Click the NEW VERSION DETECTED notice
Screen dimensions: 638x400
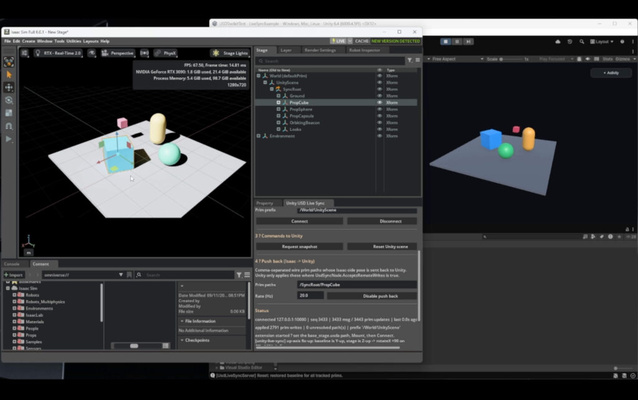[395, 41]
